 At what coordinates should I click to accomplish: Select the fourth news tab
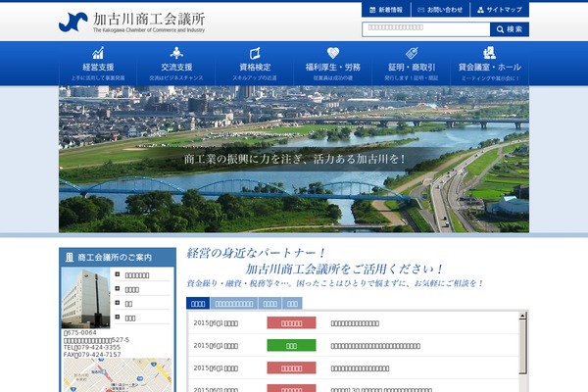point(292,304)
